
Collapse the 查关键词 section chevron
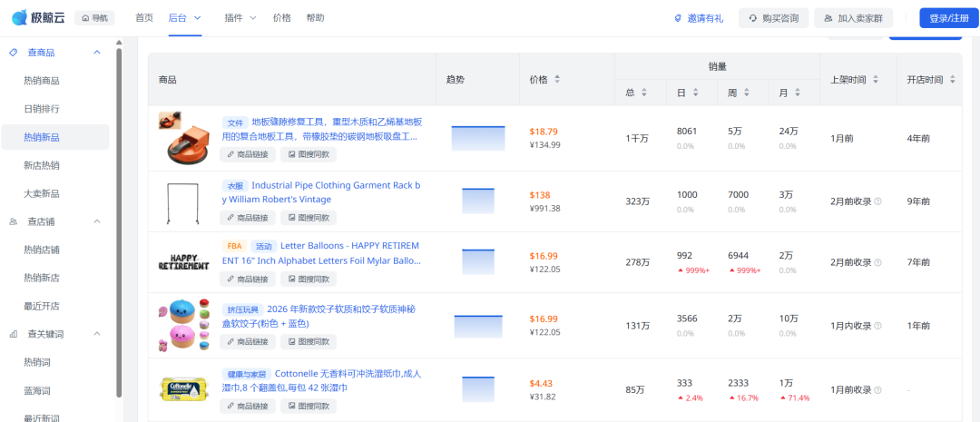coord(97,334)
